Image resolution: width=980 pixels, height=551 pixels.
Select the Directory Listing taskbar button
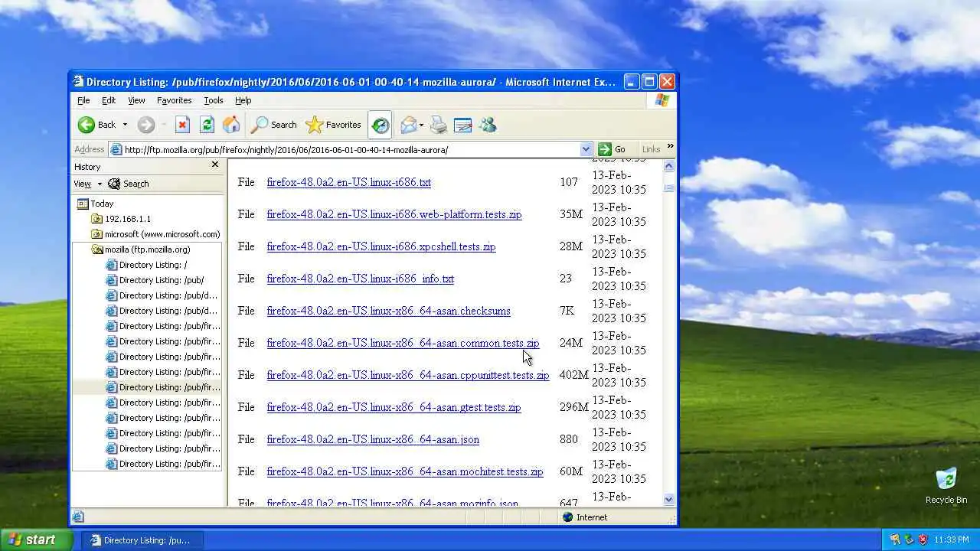click(142, 540)
